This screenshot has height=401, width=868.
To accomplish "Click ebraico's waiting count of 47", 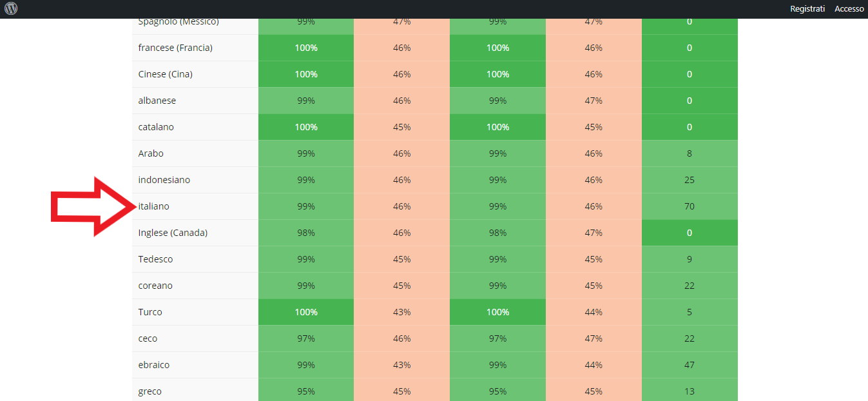I will 690,365.
